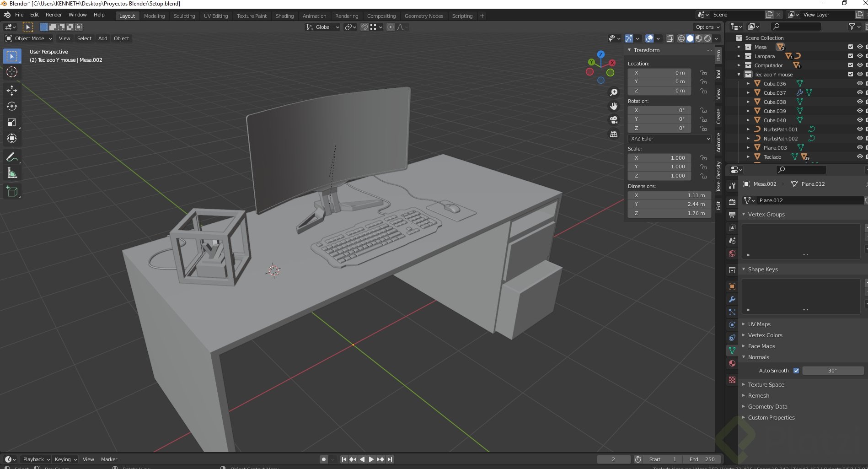Switch to the Material Properties tab

click(732, 363)
